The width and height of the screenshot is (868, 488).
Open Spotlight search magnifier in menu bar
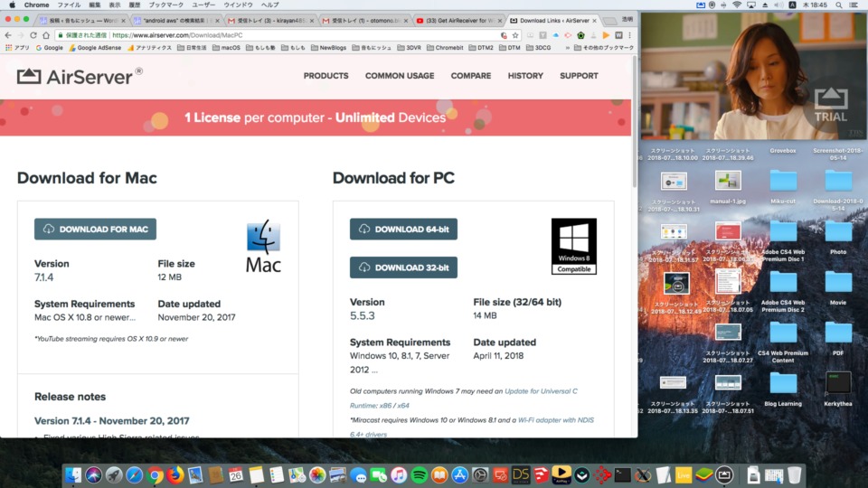click(x=839, y=5)
